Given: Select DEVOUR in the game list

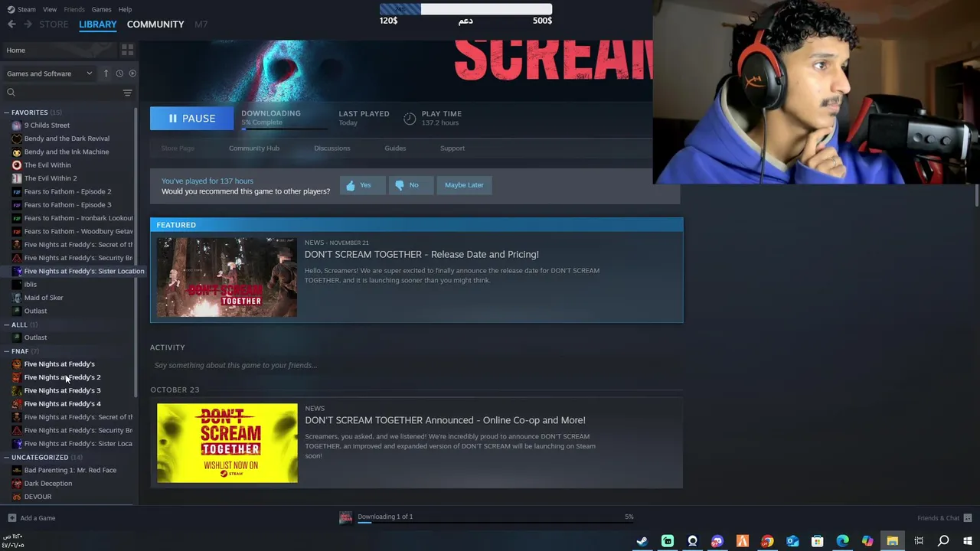Looking at the screenshot, I should click(38, 497).
